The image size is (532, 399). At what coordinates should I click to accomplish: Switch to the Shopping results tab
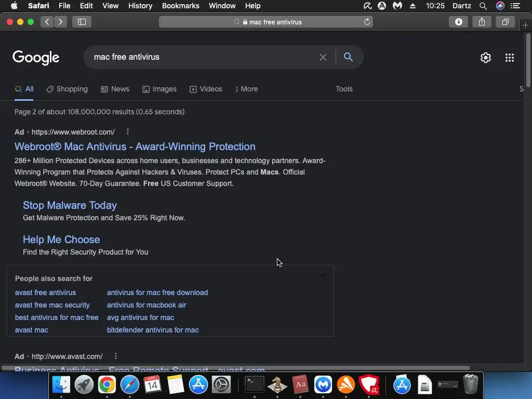click(67, 89)
